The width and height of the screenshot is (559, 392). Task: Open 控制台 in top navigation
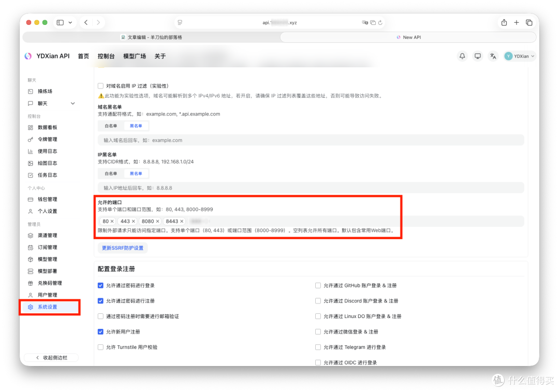[106, 56]
